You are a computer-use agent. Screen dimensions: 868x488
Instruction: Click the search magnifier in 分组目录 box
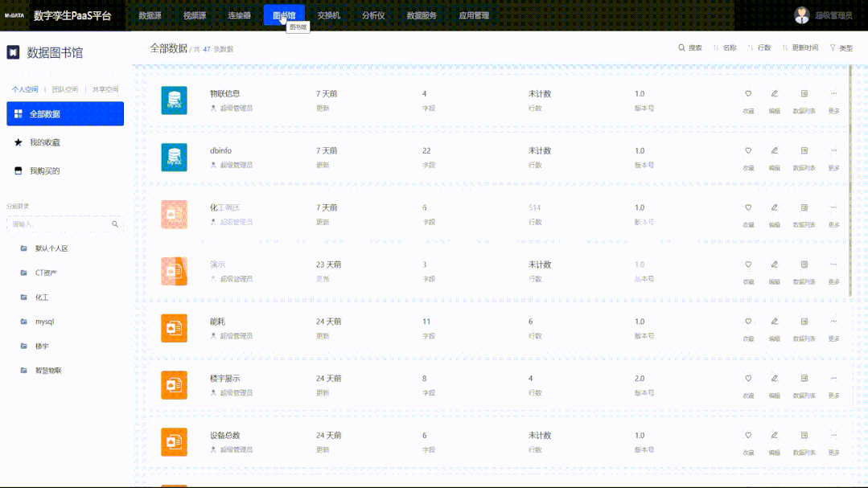[x=115, y=224]
